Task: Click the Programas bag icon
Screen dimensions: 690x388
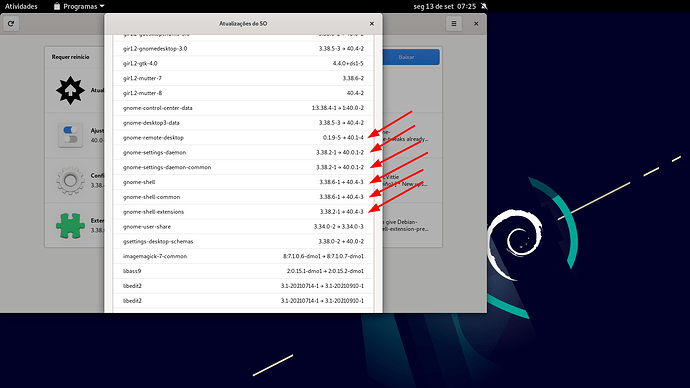Action: [57, 6]
